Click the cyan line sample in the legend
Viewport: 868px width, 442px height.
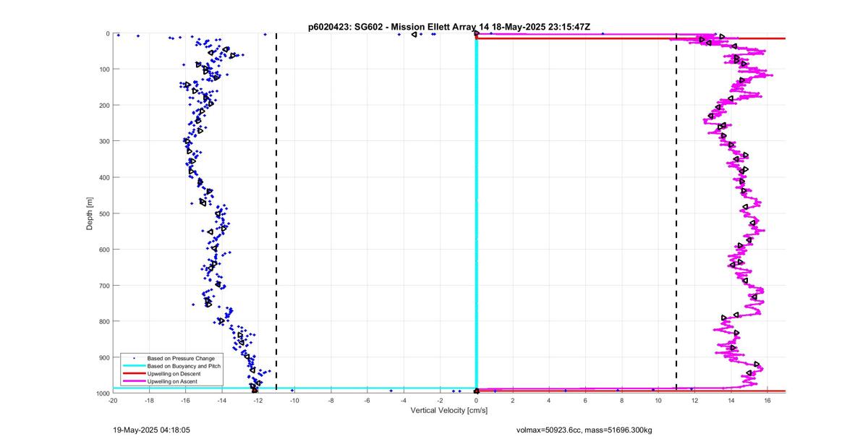coord(133,366)
